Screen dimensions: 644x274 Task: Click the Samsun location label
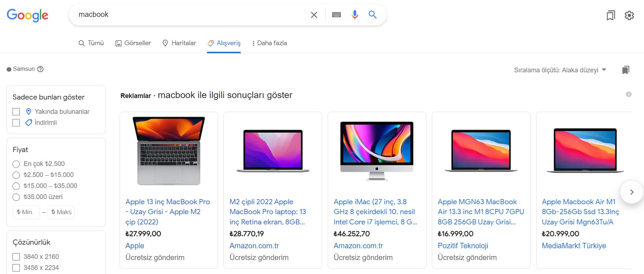pyautogui.click(x=24, y=69)
